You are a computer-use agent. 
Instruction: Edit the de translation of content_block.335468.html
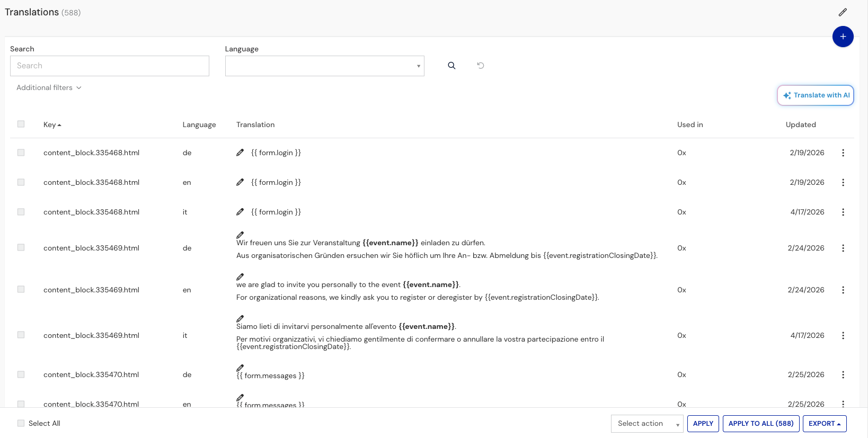point(240,153)
